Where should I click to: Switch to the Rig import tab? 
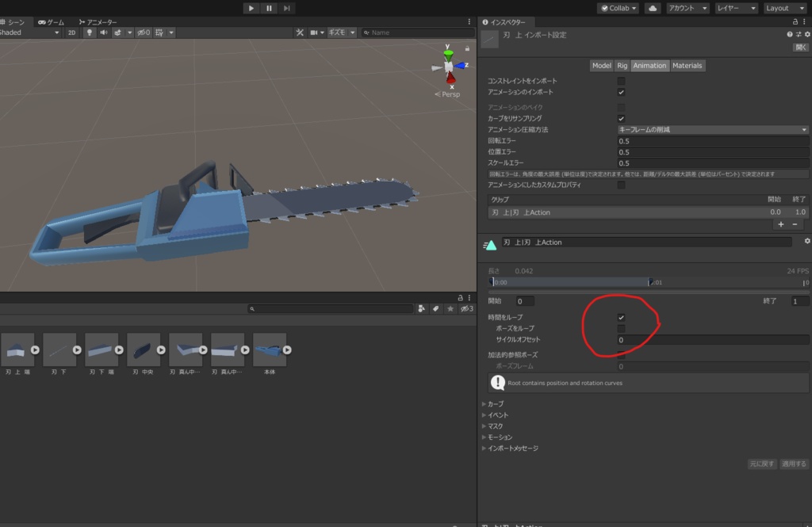pyautogui.click(x=622, y=65)
